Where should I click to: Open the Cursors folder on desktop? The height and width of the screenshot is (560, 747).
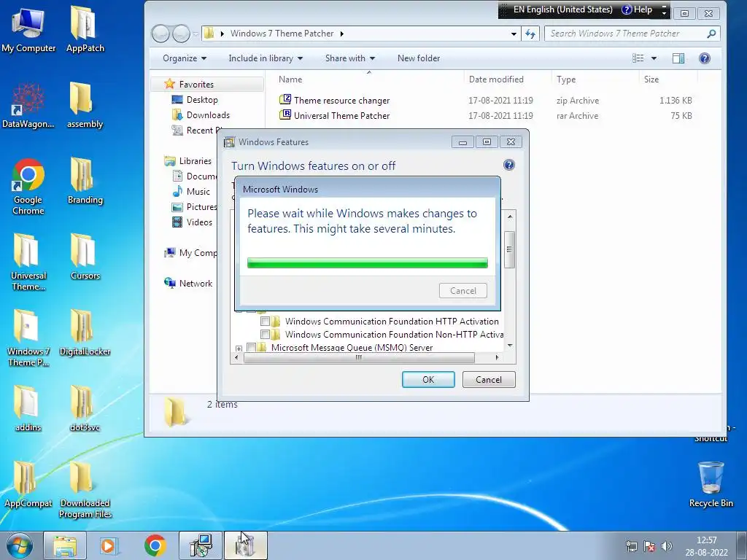85,257
